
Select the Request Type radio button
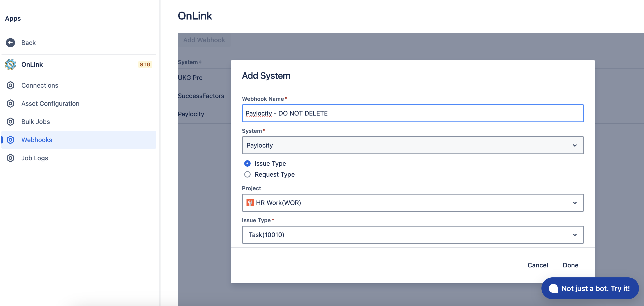pyautogui.click(x=247, y=175)
